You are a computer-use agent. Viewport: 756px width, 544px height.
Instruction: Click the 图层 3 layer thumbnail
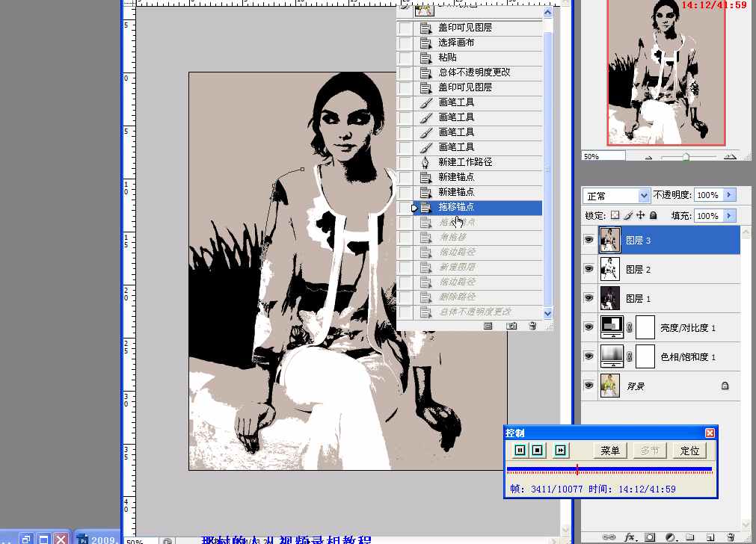click(x=610, y=240)
